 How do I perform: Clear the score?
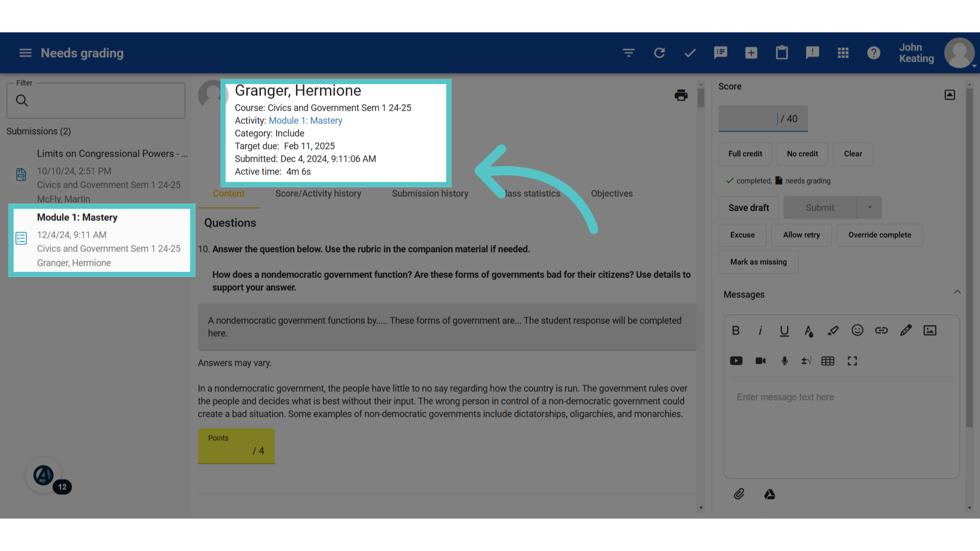point(853,154)
